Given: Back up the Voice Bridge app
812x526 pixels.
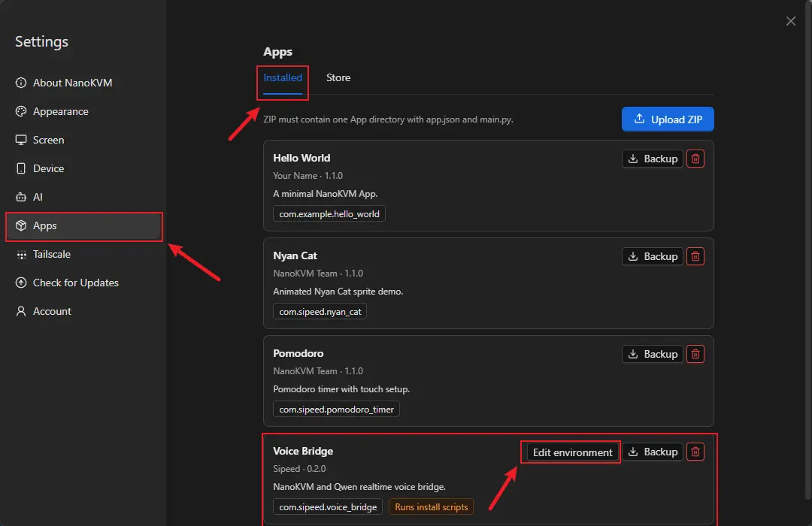Looking at the screenshot, I should (x=653, y=452).
